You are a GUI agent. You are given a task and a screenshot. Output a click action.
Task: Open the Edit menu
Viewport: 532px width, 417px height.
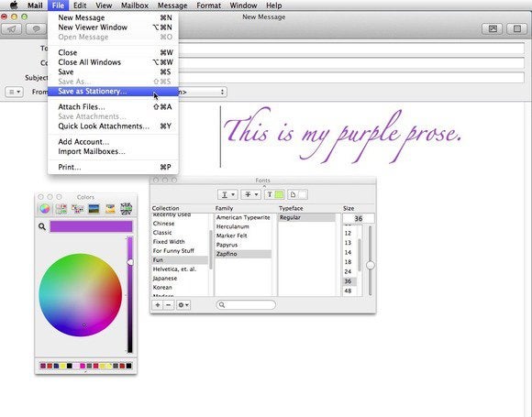click(80, 5)
